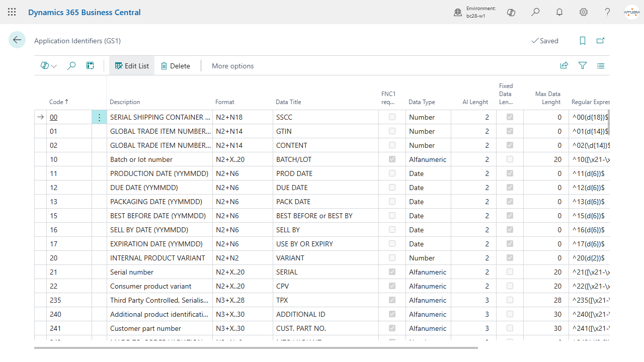
Task: Open the Description column header menu
Action: pyautogui.click(x=125, y=102)
